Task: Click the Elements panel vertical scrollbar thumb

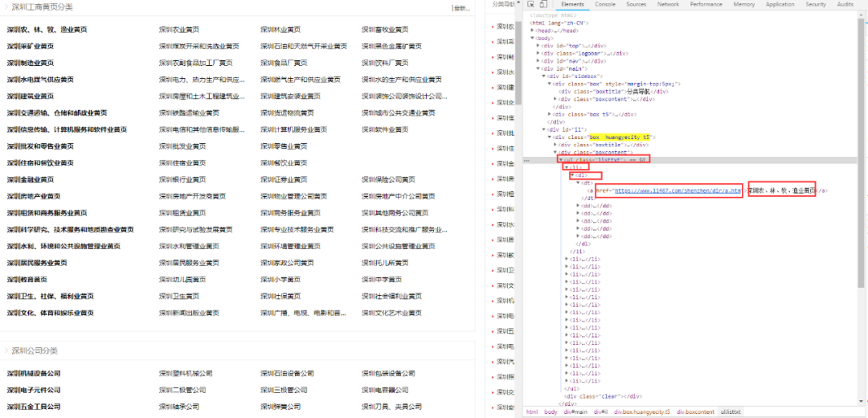Action: click(x=862, y=152)
